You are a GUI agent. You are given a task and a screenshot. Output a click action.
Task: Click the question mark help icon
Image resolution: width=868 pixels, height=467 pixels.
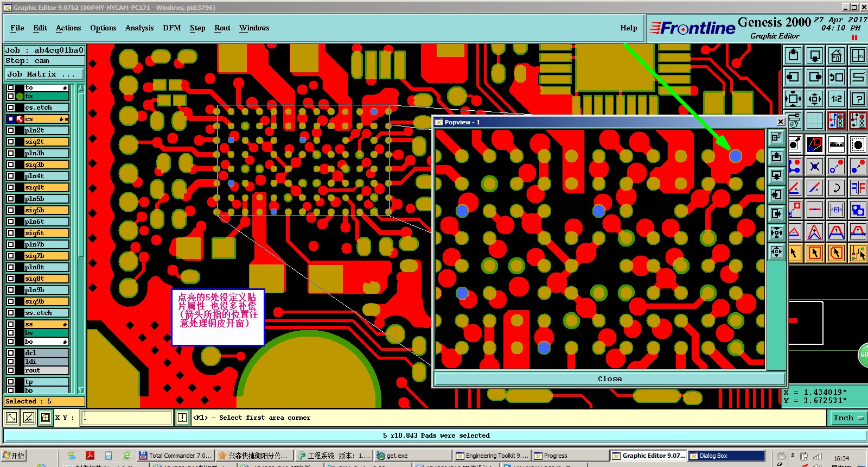point(858,99)
